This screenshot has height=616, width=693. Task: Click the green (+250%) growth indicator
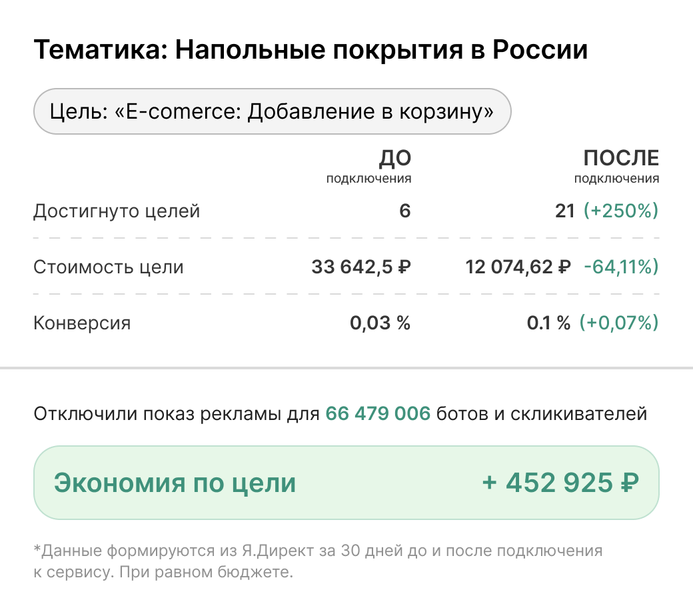[x=620, y=211]
